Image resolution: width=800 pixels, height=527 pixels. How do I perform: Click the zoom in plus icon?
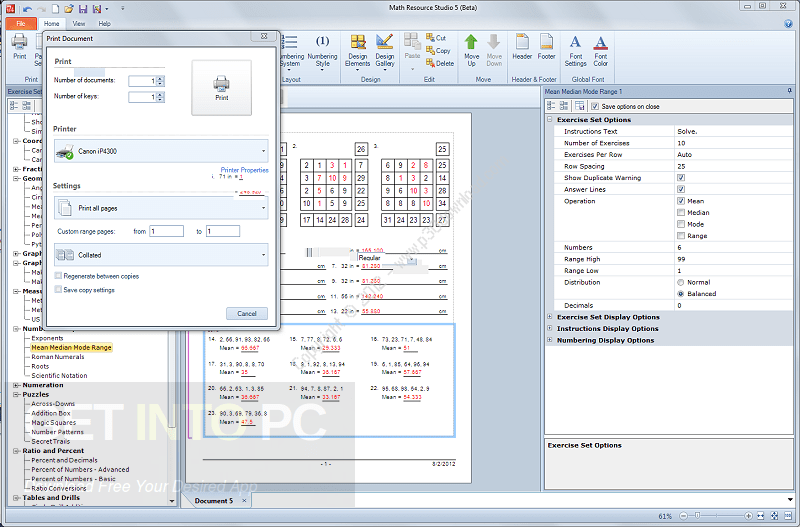748,516
